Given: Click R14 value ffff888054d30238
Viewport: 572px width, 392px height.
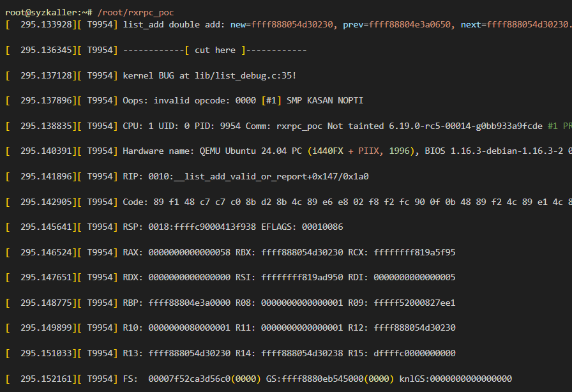Looking at the screenshot, I should [302, 353].
